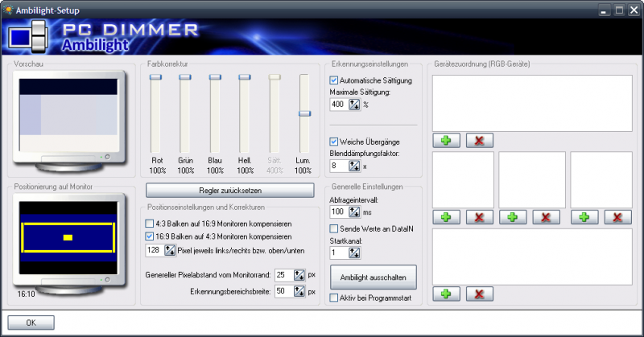
Task: Uncheck 16:9 Balken auf 4:3 Monitoren kompensieren
Action: tap(149, 236)
